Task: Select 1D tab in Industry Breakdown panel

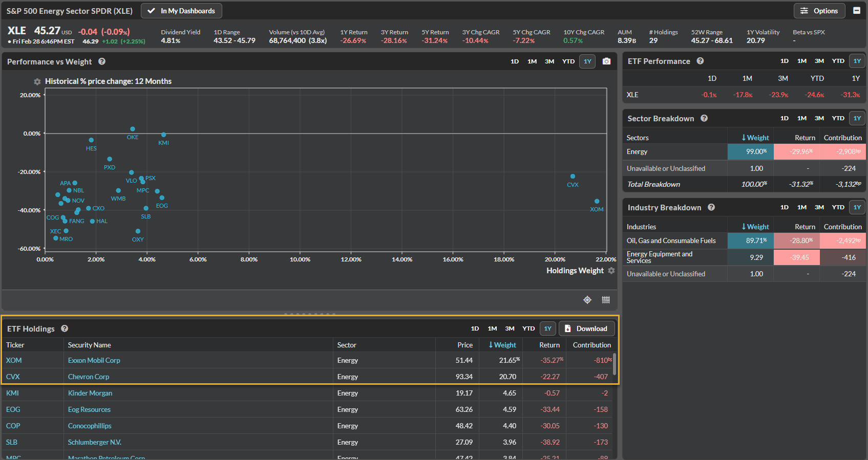Action: (x=784, y=207)
